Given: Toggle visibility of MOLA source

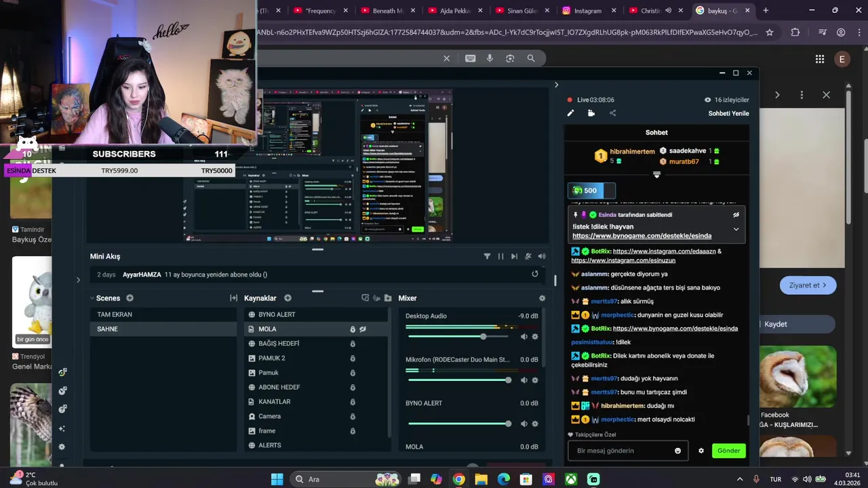Looking at the screenshot, I should tap(363, 329).
